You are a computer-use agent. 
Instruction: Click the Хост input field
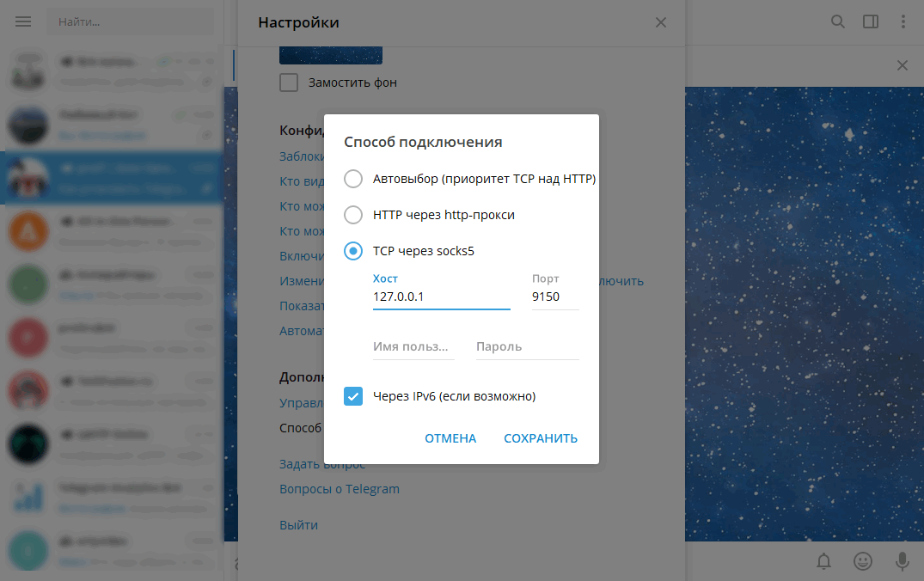(441, 297)
